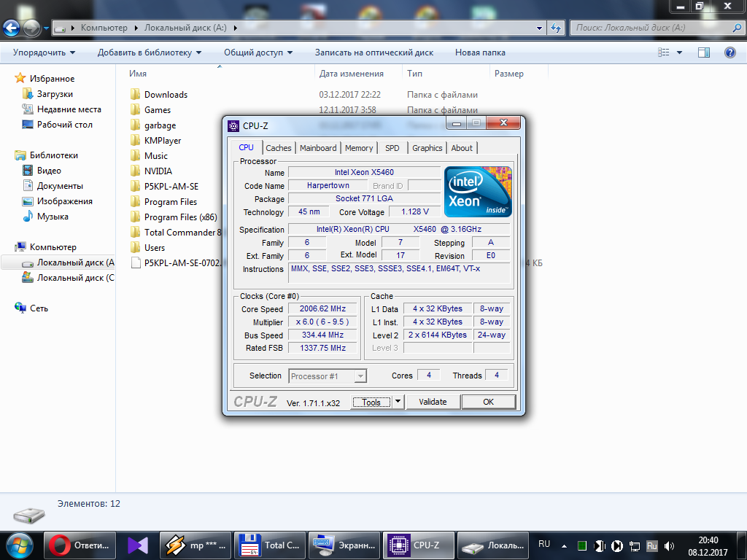Refresh the Explorer folder view
The height and width of the screenshot is (560, 747).
click(x=556, y=28)
